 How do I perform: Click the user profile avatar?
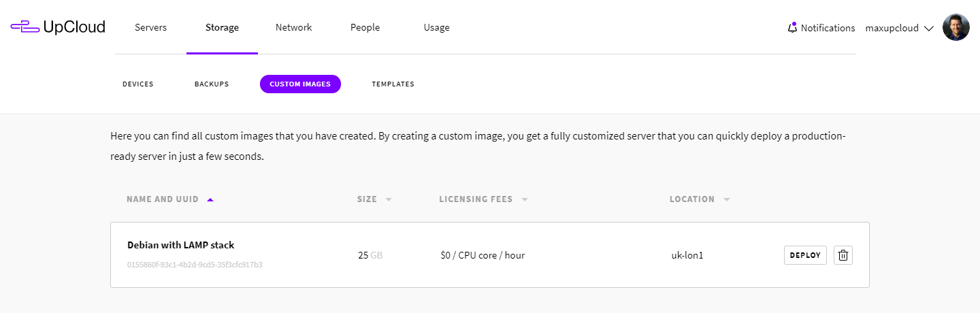coord(955,28)
